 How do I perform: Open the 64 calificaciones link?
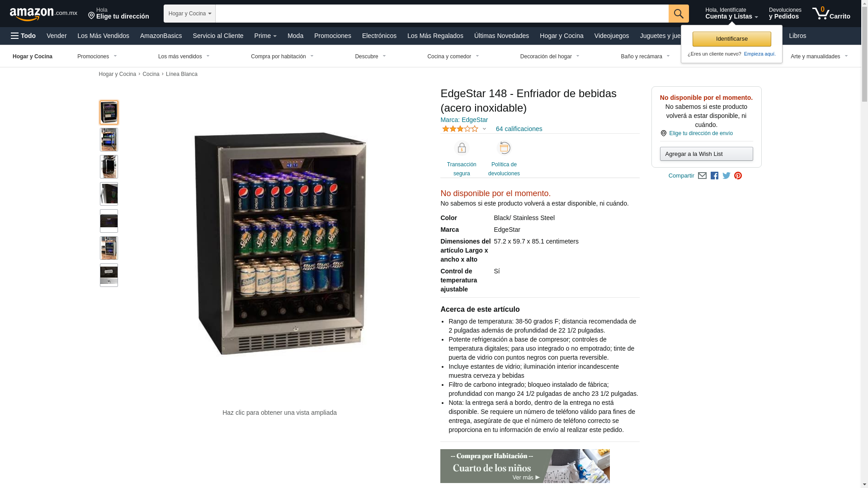click(x=519, y=129)
